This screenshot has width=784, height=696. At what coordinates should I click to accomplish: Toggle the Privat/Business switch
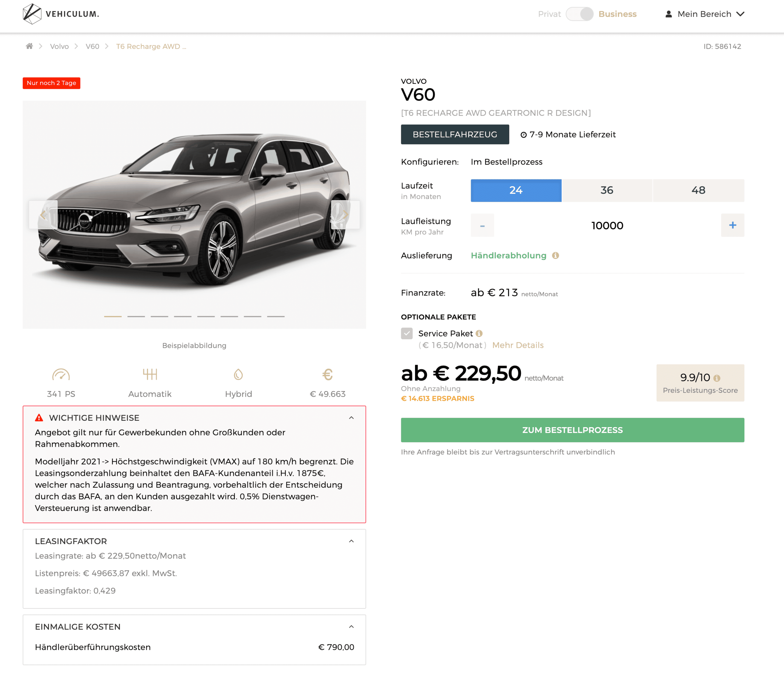579,14
